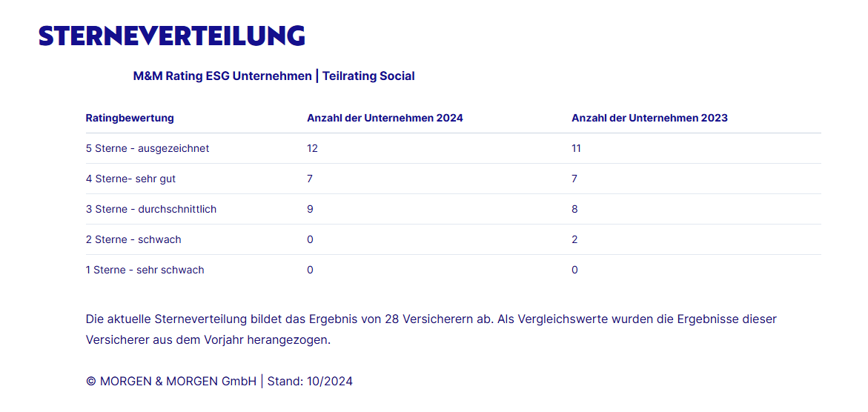The height and width of the screenshot is (412, 868).
Task: Click the Anzahl der Unternehmen 2023 header
Action: point(649,118)
